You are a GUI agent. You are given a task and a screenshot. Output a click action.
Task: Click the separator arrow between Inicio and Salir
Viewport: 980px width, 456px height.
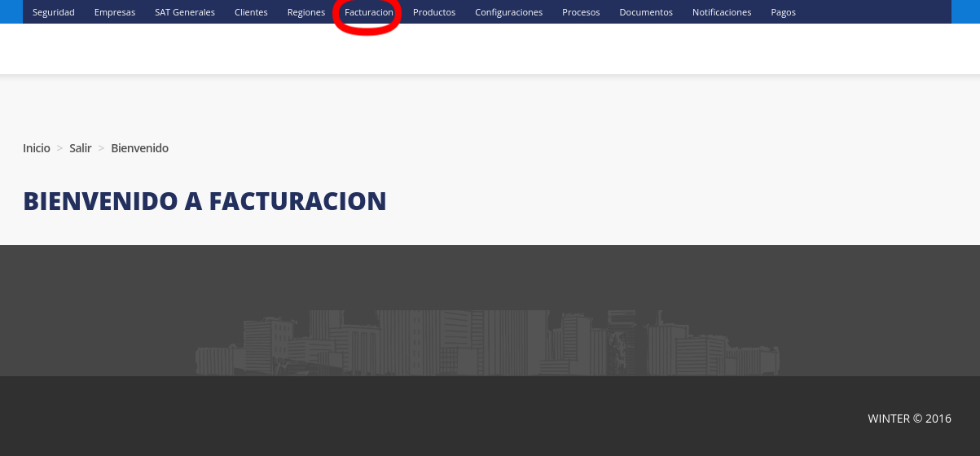[59, 148]
